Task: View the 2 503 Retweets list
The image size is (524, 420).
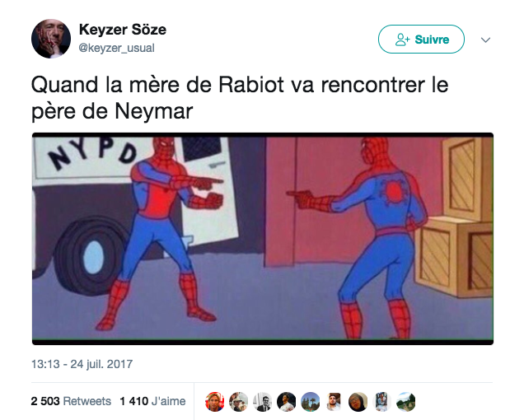Action: [x=71, y=401]
